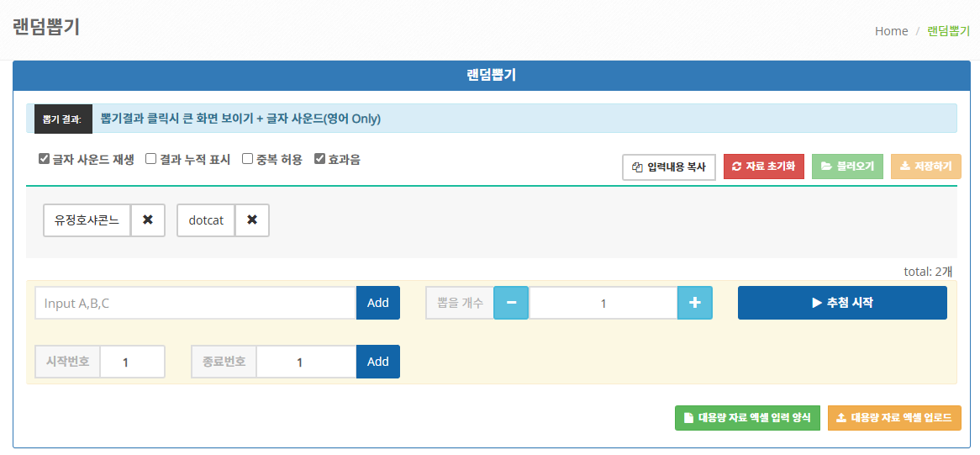The image size is (980, 455).
Task: Focus the Input A,B,C text field
Action: [x=196, y=303]
